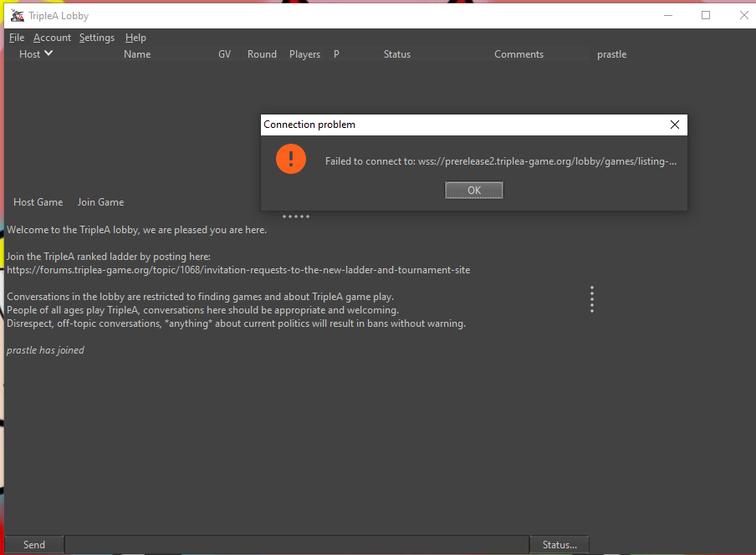
Task: Click the Comments column header
Action: [x=518, y=54]
